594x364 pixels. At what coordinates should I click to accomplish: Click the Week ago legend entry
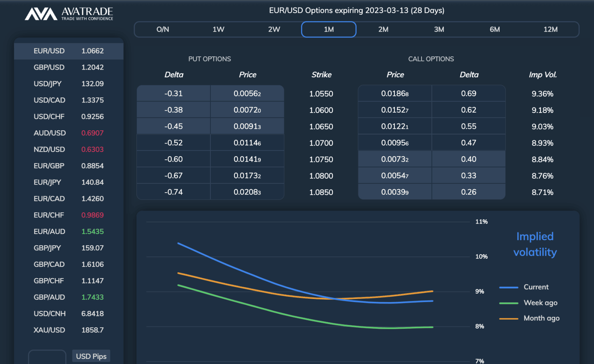(x=528, y=303)
